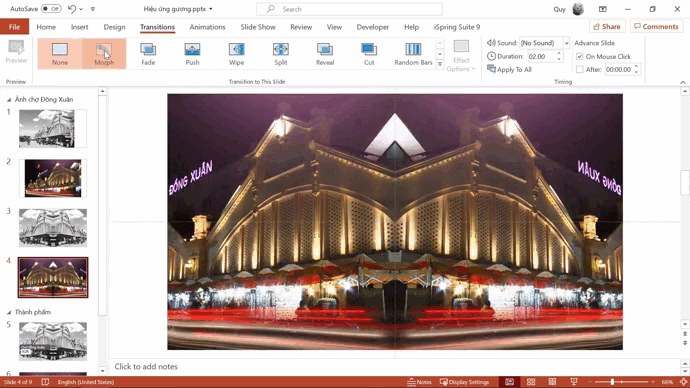Click the Duration input field
The width and height of the screenshot is (690, 388).
[x=541, y=56]
